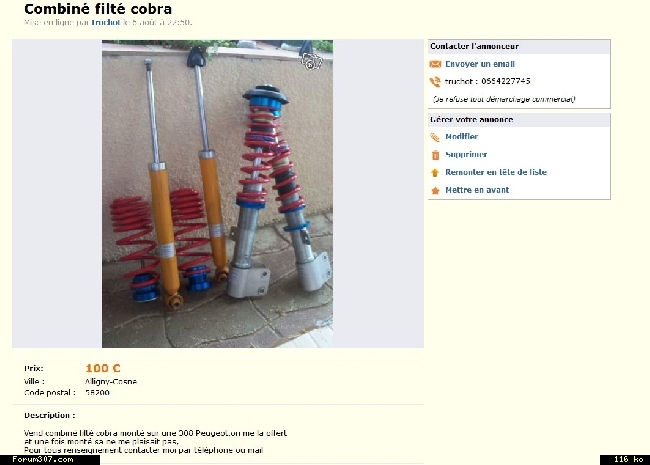Choose Supprimer to delete the listing
The height and width of the screenshot is (465, 650).
(466, 155)
